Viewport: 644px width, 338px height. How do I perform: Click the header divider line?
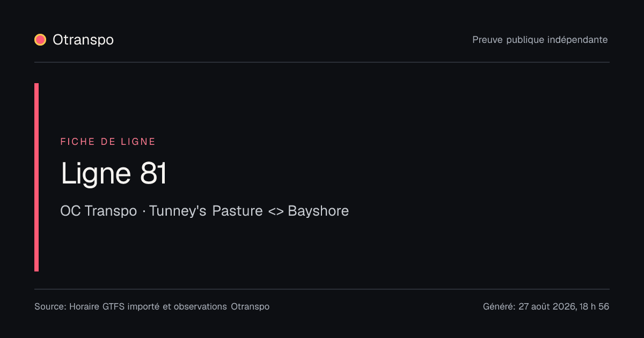pos(322,62)
